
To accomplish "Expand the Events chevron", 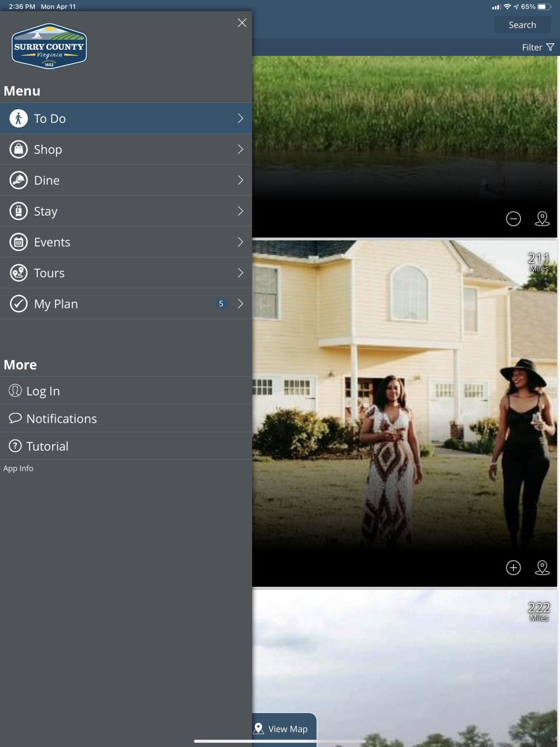I will pyautogui.click(x=240, y=242).
